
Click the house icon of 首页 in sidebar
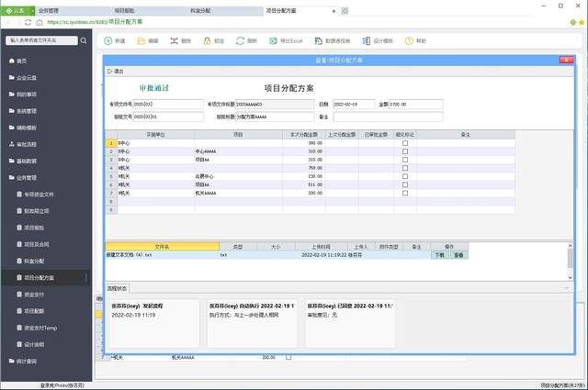[x=12, y=61]
